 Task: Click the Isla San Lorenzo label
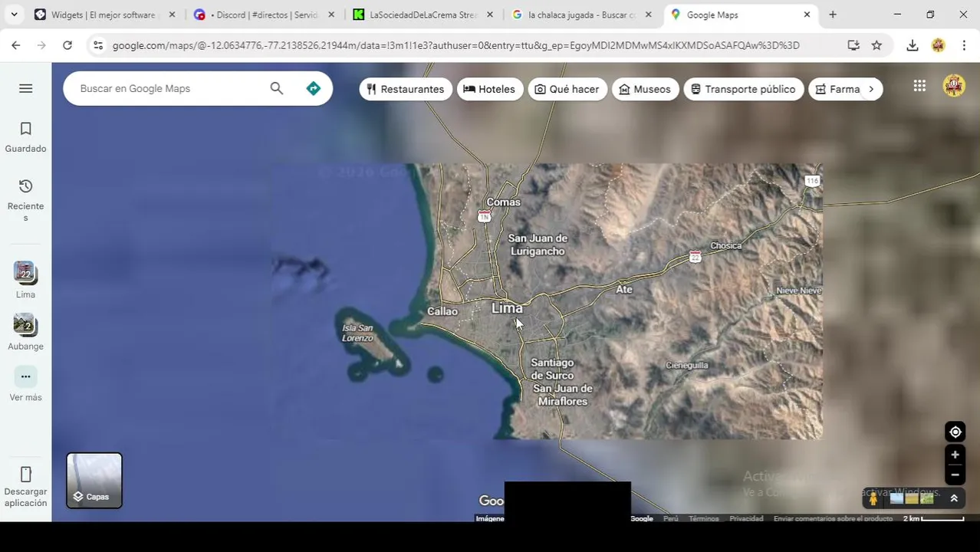357,333
